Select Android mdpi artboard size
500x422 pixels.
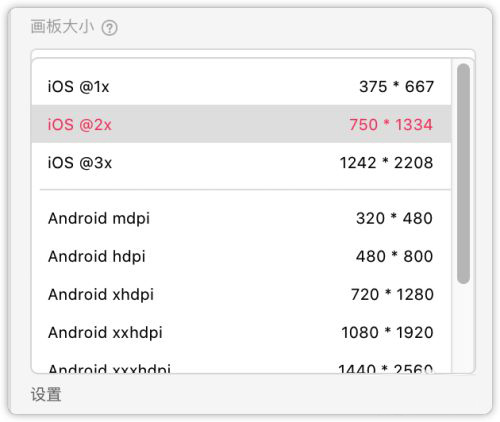pos(241,218)
